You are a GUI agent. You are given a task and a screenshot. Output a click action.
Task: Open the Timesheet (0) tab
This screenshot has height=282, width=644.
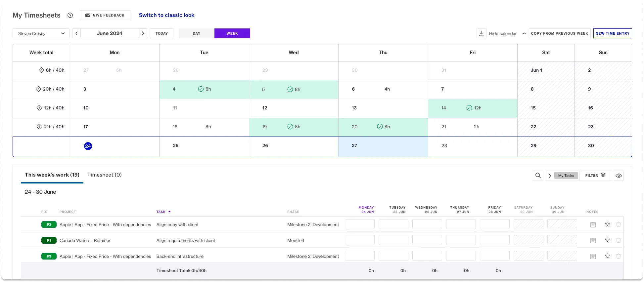(x=105, y=175)
